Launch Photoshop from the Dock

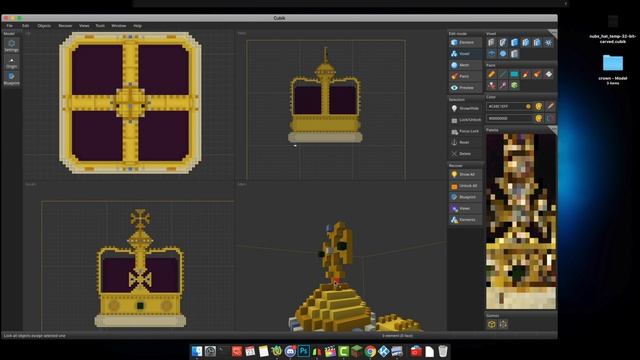pyautogui.click(x=304, y=351)
